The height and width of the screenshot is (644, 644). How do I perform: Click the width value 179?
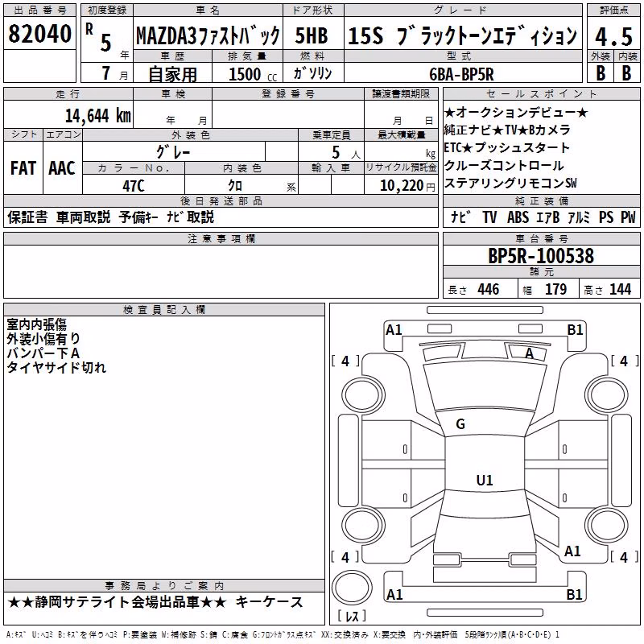[x=555, y=290]
